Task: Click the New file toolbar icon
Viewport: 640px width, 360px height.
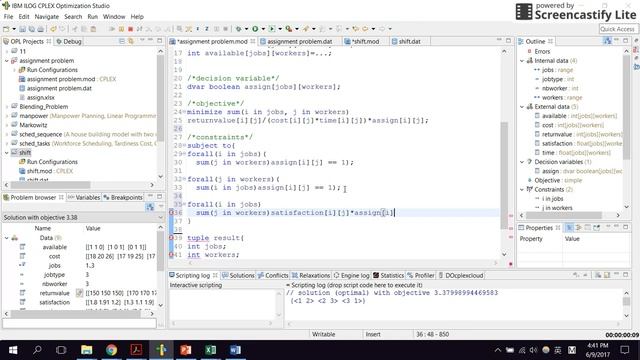Action: click(x=6, y=29)
